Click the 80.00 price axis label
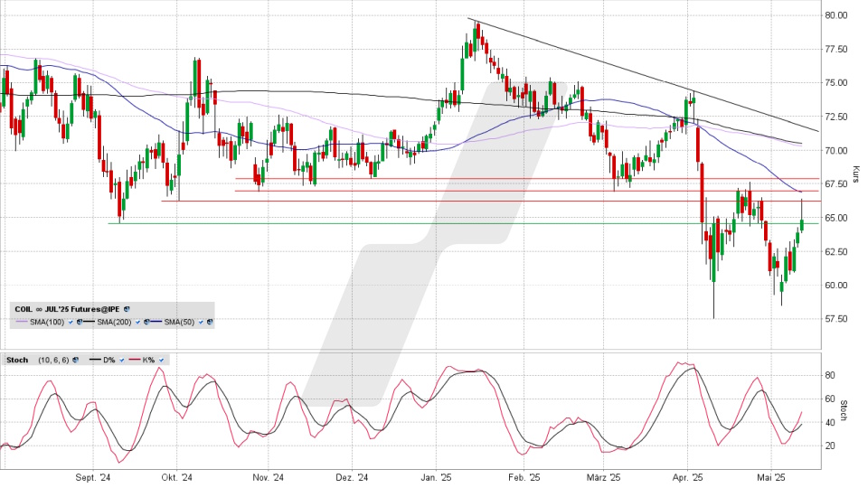Image resolution: width=868 pixels, height=488 pixels. pyautogui.click(x=835, y=15)
